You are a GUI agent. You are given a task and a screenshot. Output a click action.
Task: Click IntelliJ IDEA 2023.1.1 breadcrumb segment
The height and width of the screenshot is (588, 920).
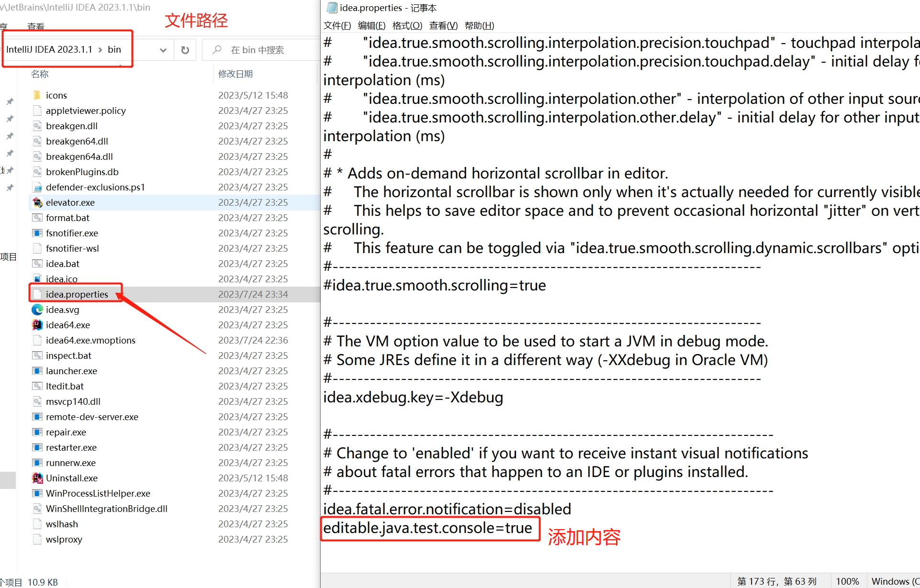pyautogui.click(x=49, y=49)
